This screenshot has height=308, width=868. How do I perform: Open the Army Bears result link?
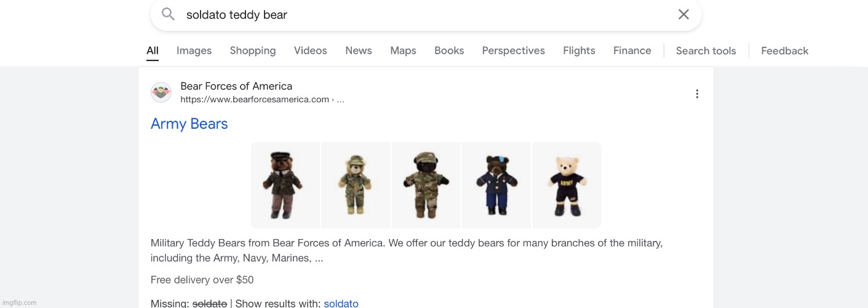189,124
